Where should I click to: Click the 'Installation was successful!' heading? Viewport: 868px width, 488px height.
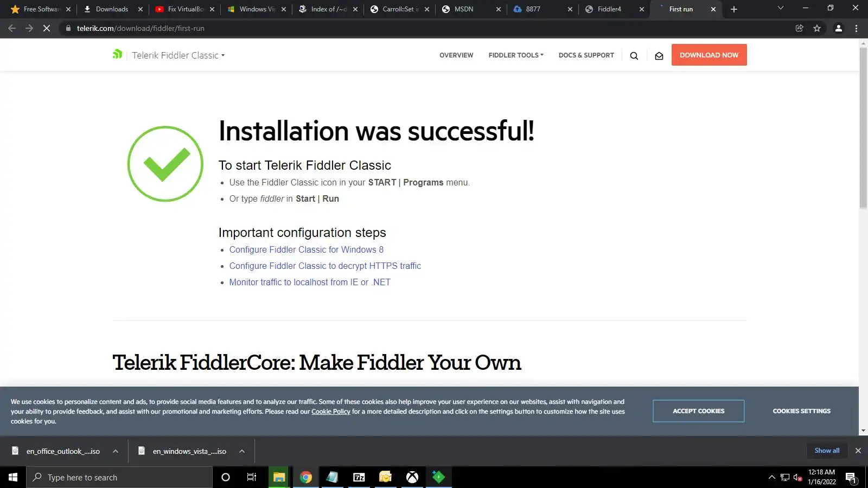click(x=376, y=131)
